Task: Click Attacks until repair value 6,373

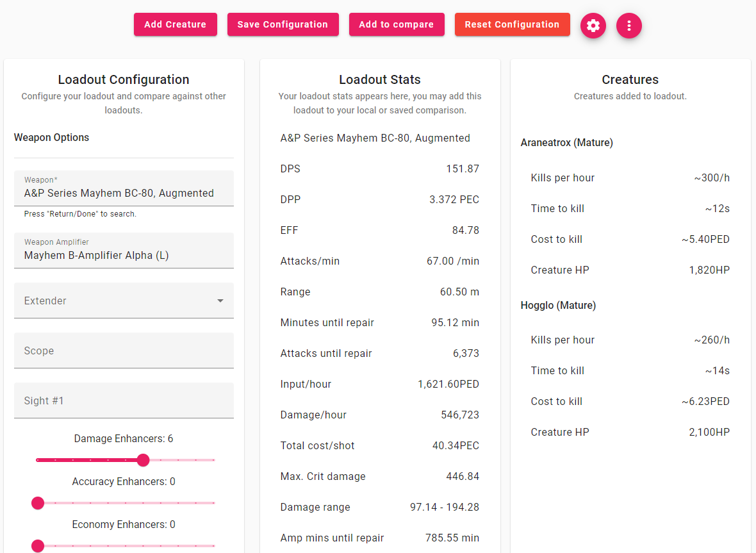Action: [466, 354]
